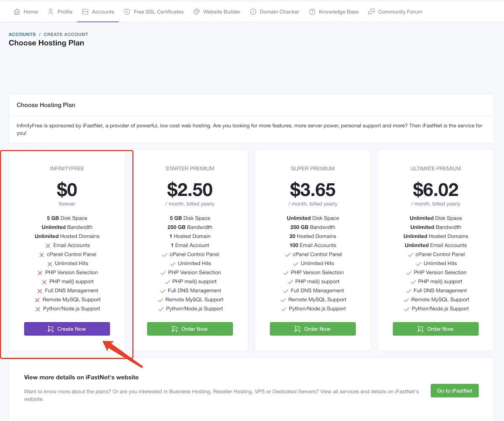Click the cart icon on Create Now
The width and height of the screenshot is (504, 421).
tap(51, 329)
